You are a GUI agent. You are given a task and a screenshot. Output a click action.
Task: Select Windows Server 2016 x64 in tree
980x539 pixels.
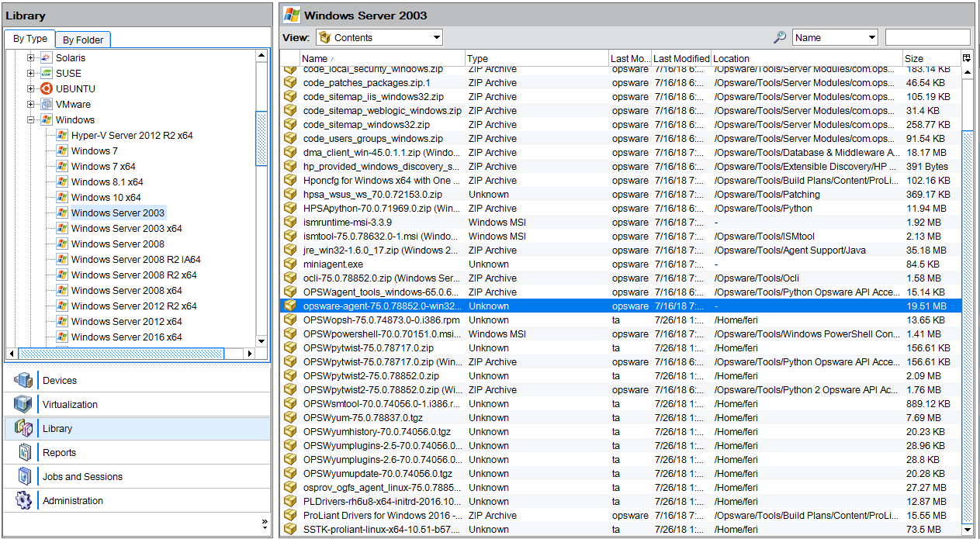pyautogui.click(x=126, y=337)
